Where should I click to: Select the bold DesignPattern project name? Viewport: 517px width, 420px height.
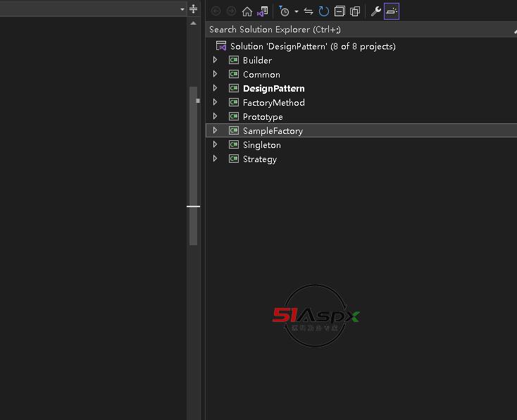274,88
